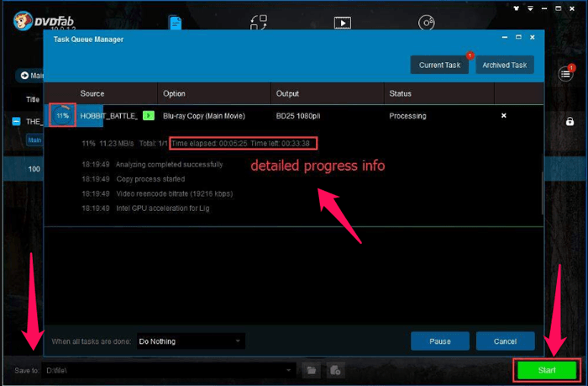Click the 11% circular progress indicator
The width and height of the screenshot is (588, 386).
click(63, 115)
